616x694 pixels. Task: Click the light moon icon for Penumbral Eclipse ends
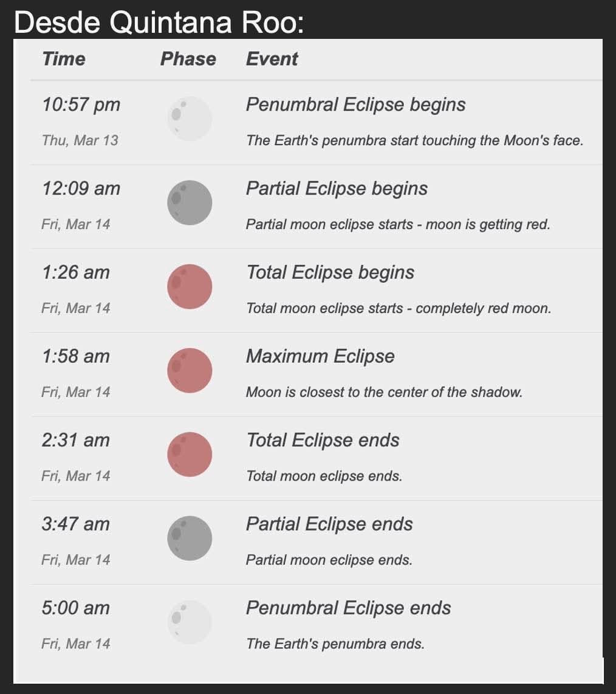point(190,622)
